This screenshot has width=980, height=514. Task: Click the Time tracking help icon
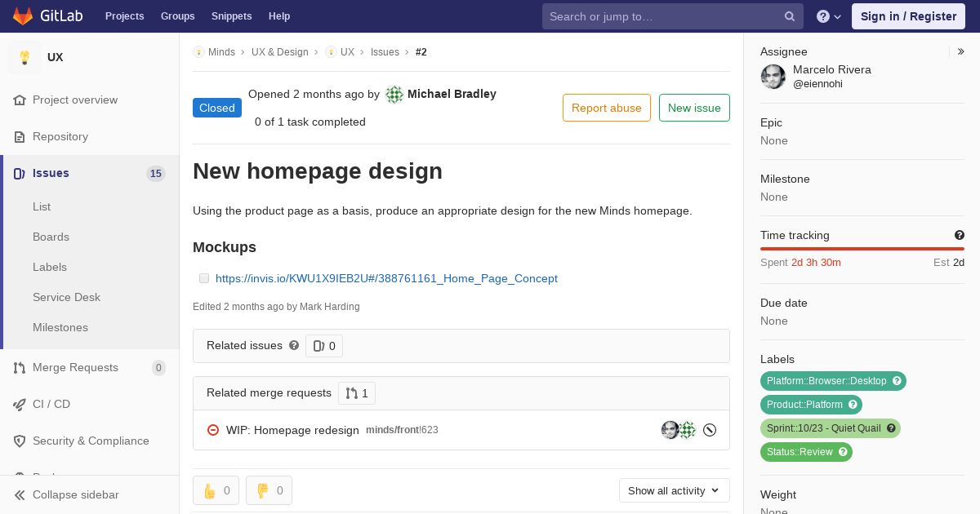(960, 235)
